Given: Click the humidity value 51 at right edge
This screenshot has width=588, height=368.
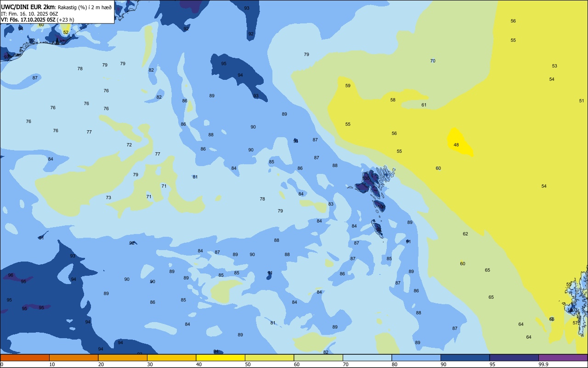Looking at the screenshot, I should [x=582, y=101].
